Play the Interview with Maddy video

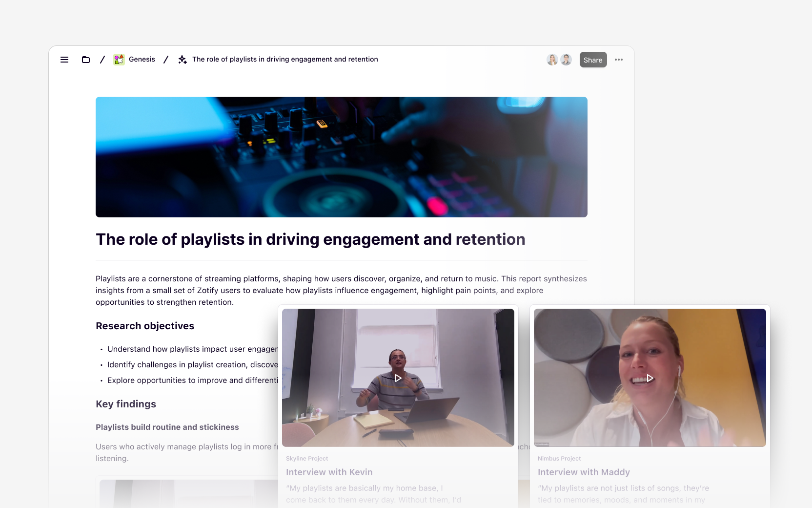pos(650,378)
